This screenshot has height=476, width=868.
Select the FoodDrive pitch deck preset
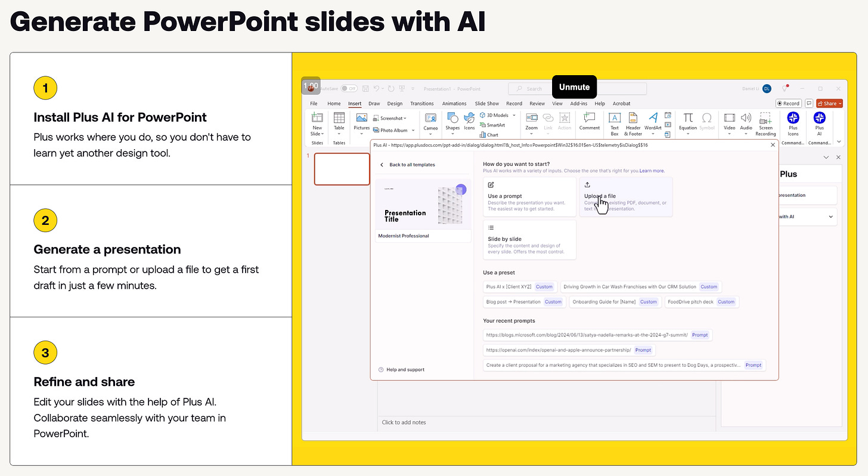(x=702, y=302)
